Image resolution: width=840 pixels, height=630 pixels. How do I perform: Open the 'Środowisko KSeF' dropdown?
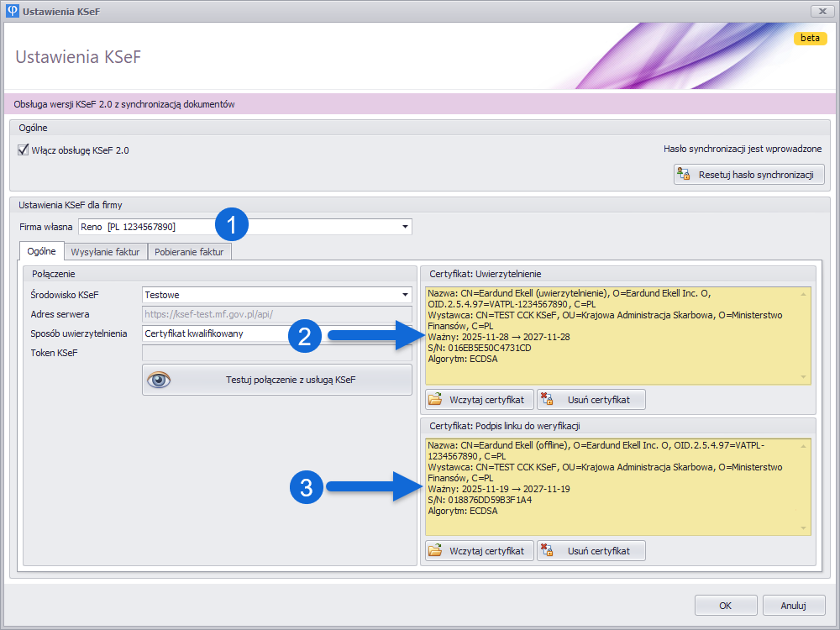[x=405, y=295]
